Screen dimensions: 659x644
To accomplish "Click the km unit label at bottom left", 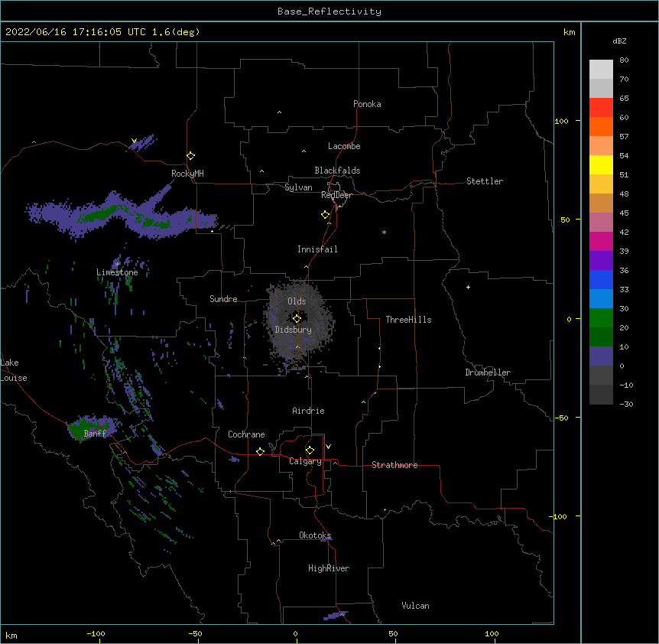I will 11,636.
